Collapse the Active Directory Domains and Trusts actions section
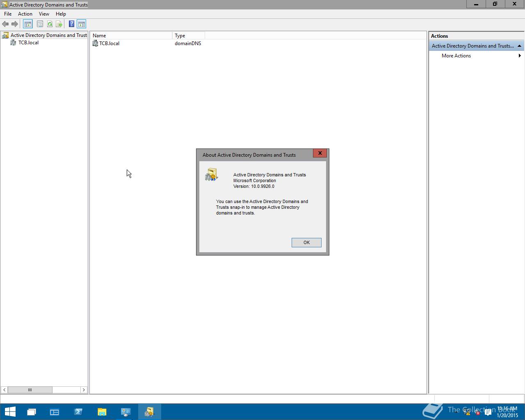This screenshot has height=420, width=525. click(519, 46)
